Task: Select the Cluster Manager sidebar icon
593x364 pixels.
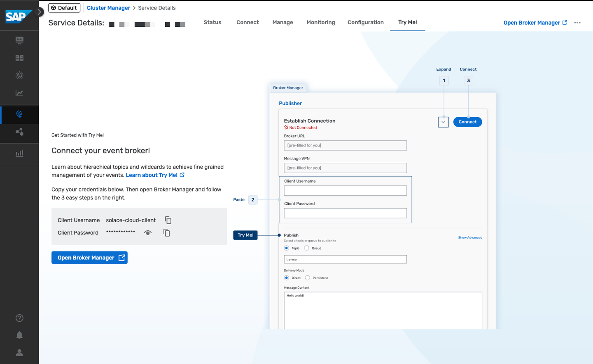Action: [19, 114]
